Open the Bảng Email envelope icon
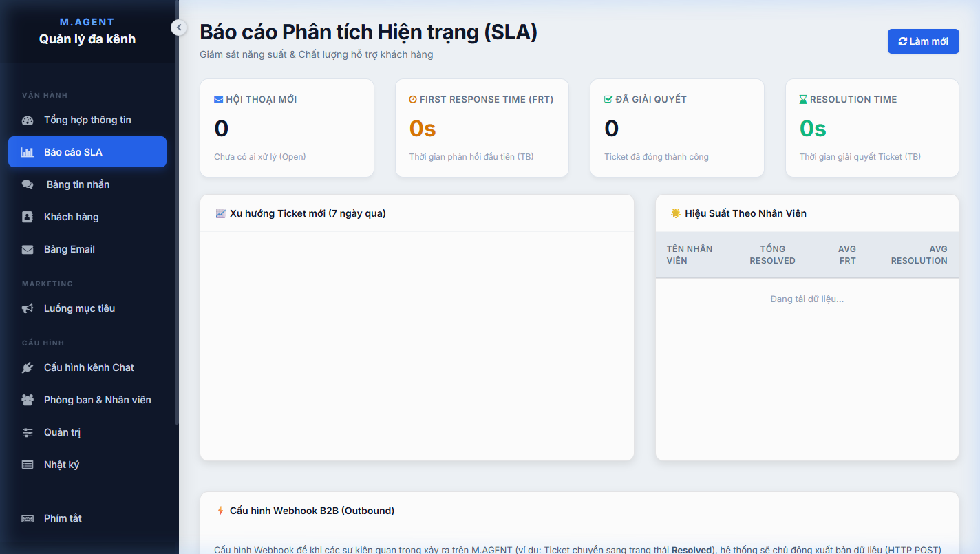The width and height of the screenshot is (980, 554). click(x=28, y=249)
